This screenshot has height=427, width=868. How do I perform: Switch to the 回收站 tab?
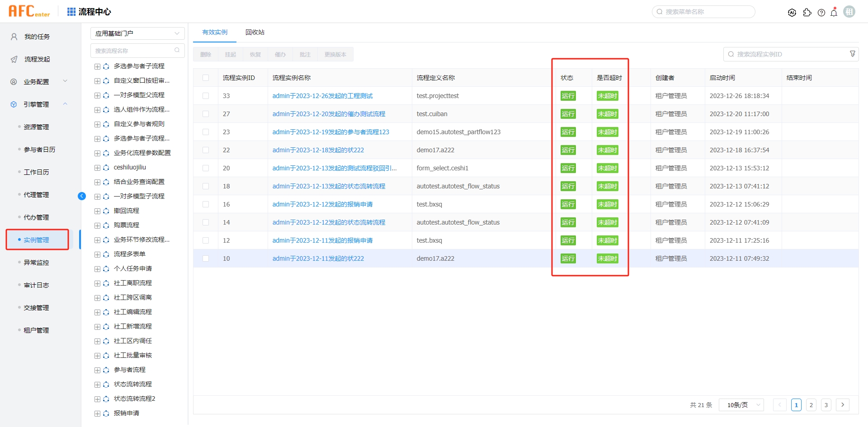[x=255, y=32]
